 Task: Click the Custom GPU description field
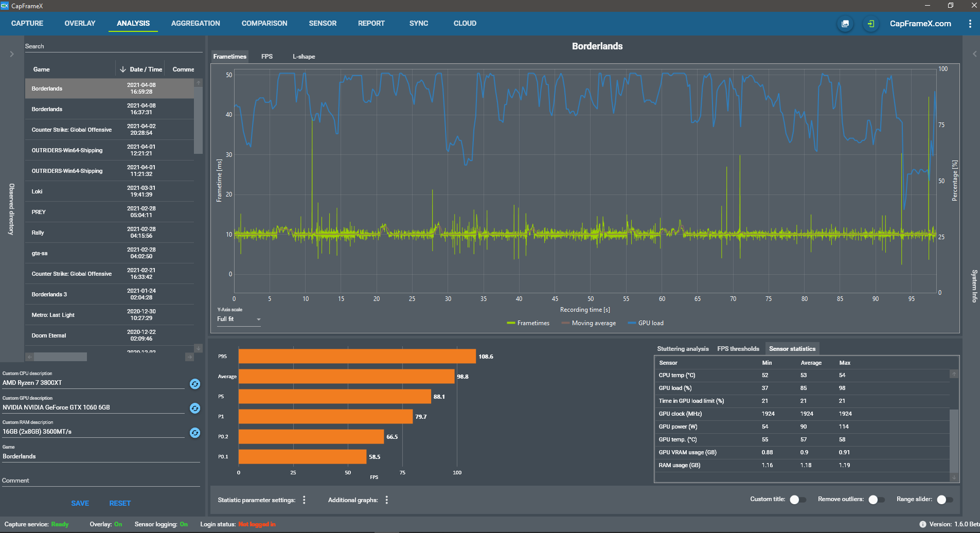coord(93,407)
